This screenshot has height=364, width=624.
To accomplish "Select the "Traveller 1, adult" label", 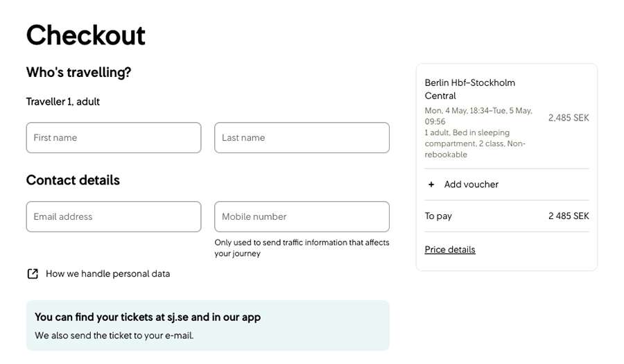I will coord(63,102).
